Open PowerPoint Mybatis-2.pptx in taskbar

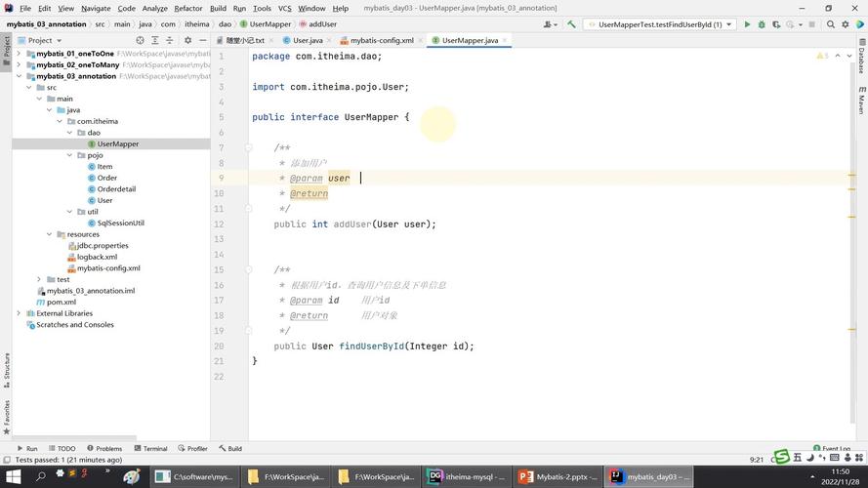point(553,477)
